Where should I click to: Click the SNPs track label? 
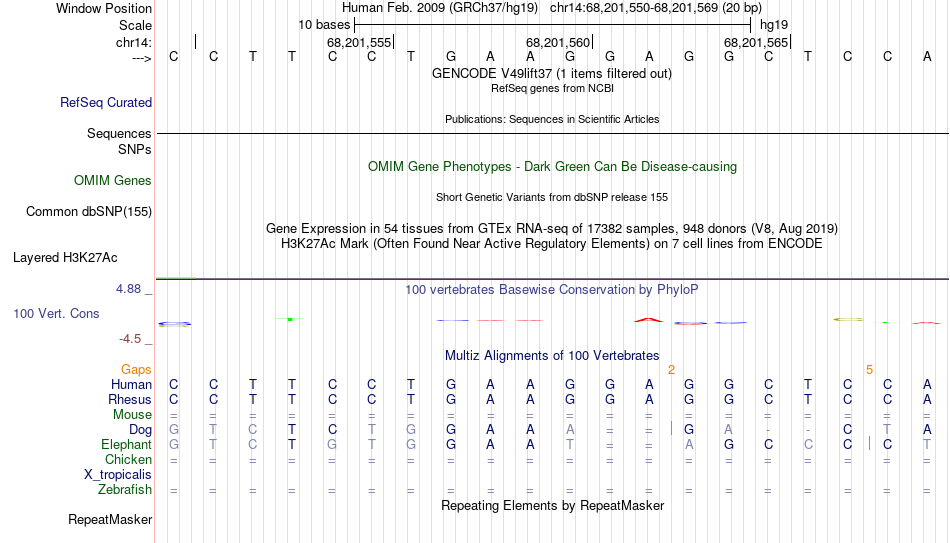pos(135,149)
